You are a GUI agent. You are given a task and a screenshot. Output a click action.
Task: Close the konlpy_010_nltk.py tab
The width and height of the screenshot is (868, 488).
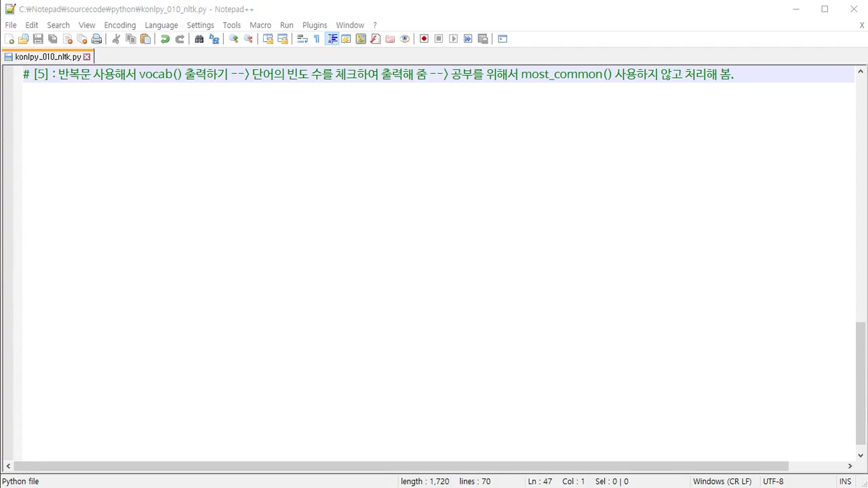pyautogui.click(x=87, y=57)
